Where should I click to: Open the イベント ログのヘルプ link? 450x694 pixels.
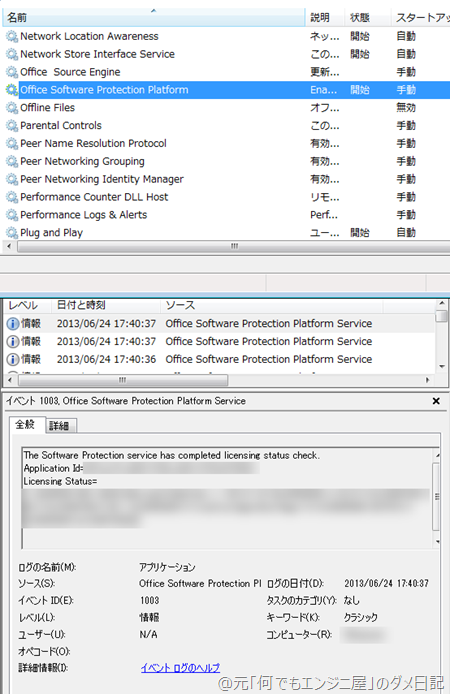click(180, 668)
